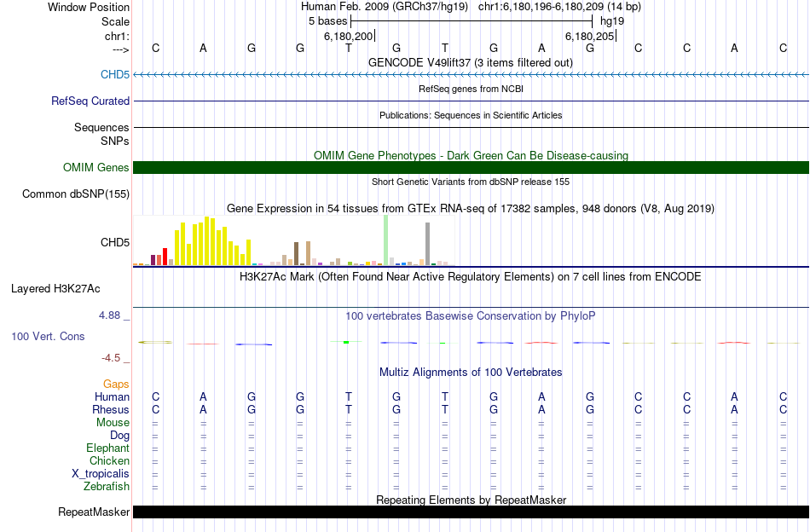Click the Common dbSNP(155) track label
Image resolution: width=810 pixels, height=532 pixels.
[76, 194]
